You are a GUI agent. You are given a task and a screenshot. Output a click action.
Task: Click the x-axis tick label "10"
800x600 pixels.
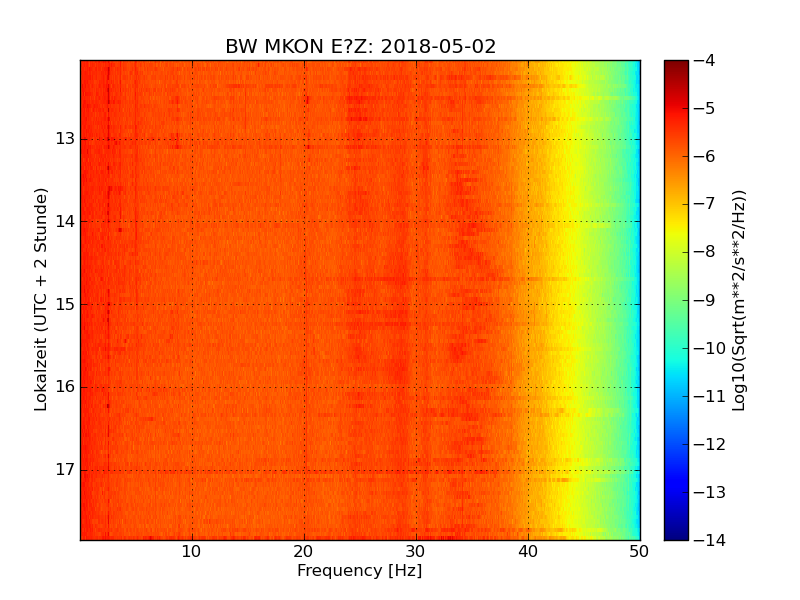(191, 552)
